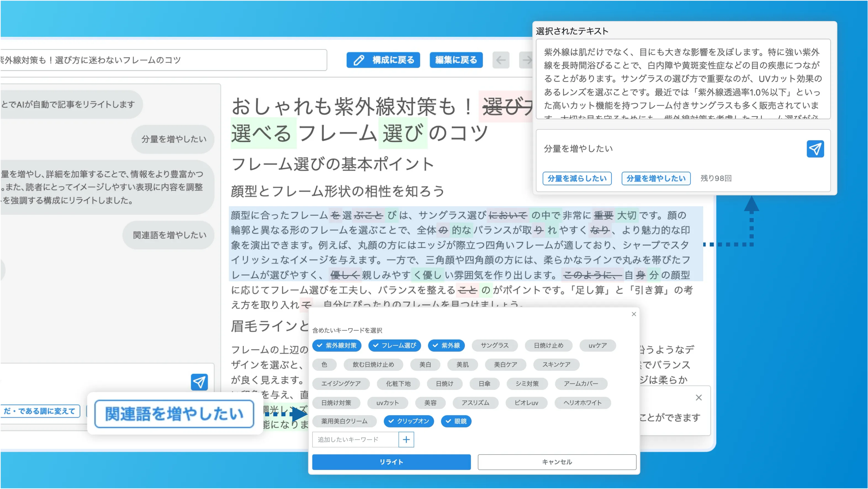Click 関連語を増やしたい suggestion button
Screen dimensions: 868x489
(x=174, y=414)
